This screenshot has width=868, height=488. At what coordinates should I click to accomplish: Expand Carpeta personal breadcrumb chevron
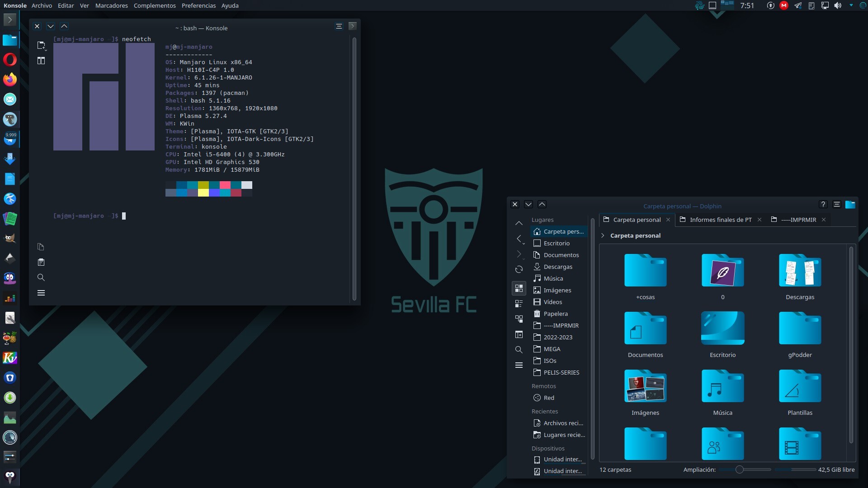[603, 235]
